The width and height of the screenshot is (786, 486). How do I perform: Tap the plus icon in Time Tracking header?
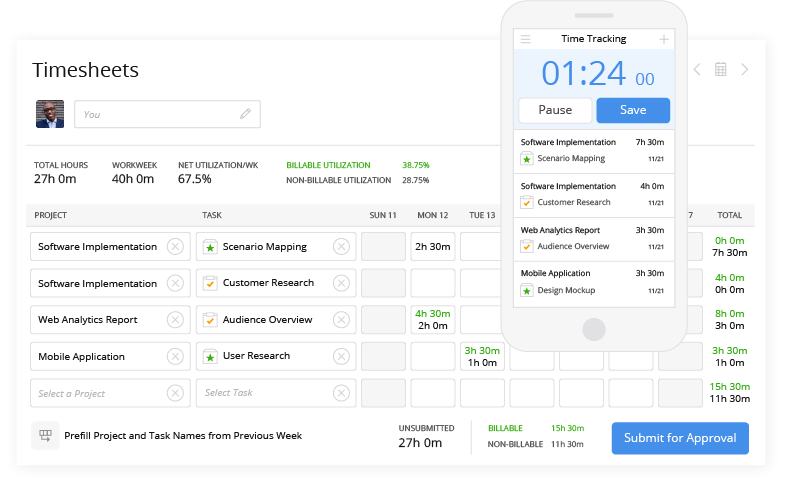click(664, 39)
